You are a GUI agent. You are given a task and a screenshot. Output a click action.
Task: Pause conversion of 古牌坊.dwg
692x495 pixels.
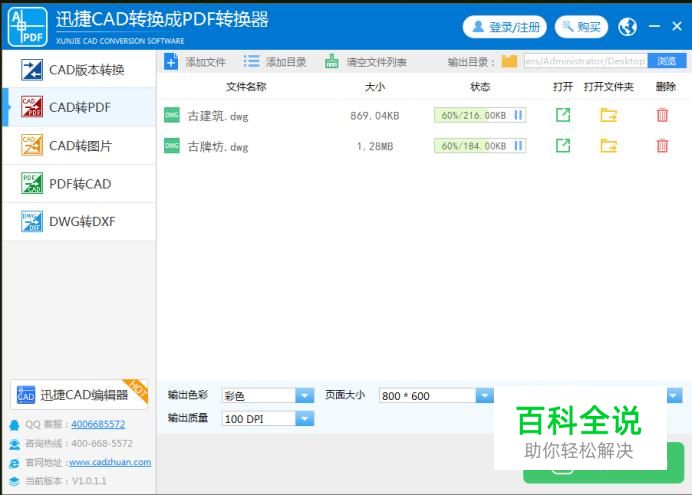pyautogui.click(x=519, y=146)
